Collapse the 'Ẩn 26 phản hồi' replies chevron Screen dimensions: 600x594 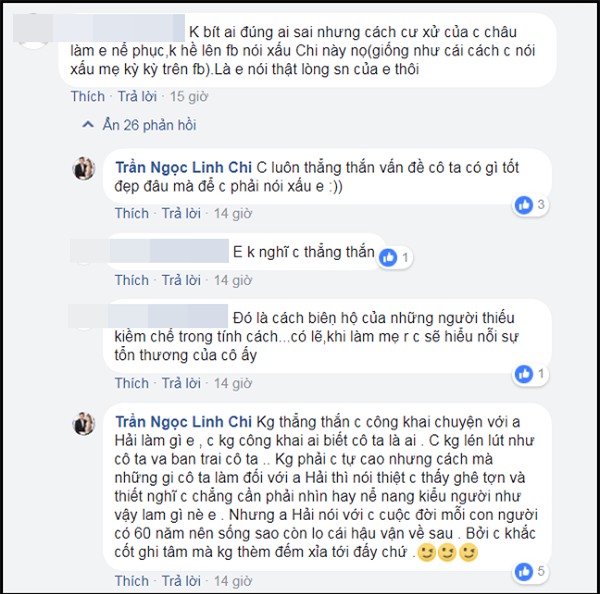tap(88, 125)
